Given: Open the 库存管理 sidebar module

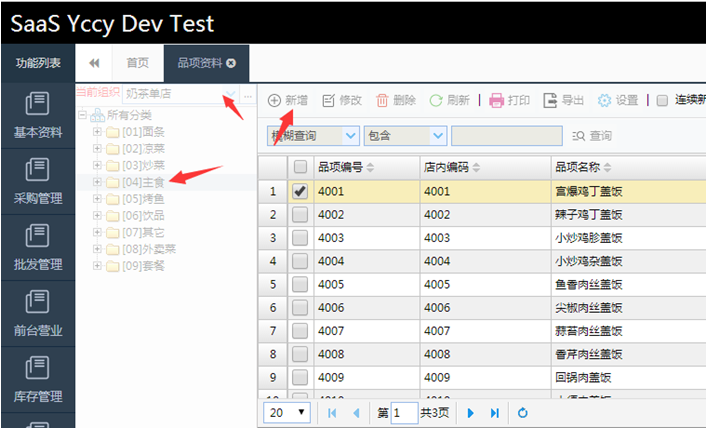Looking at the screenshot, I should tap(38, 380).
